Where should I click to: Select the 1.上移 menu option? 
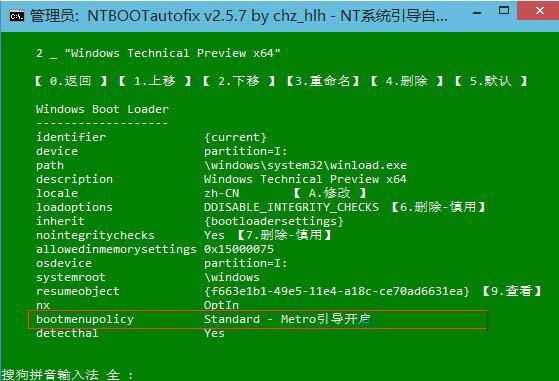click(x=155, y=81)
